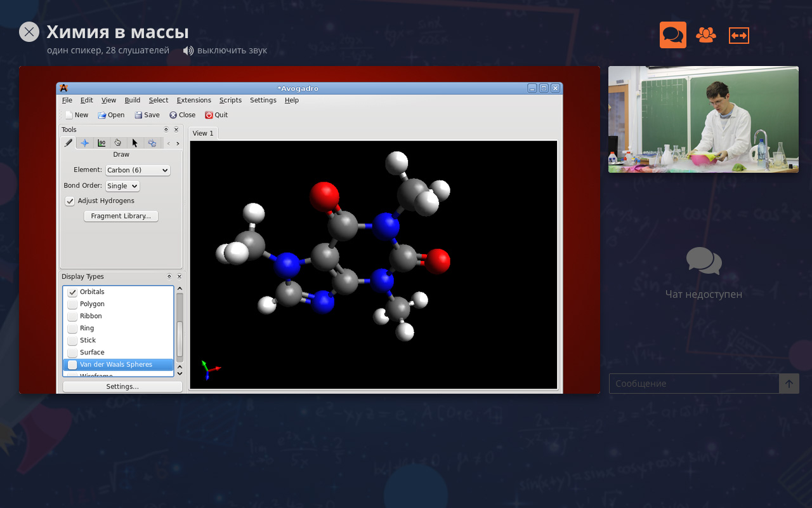Show previous tool tabs with left arrow
Image resolution: width=812 pixels, height=508 pixels.
coord(168,144)
